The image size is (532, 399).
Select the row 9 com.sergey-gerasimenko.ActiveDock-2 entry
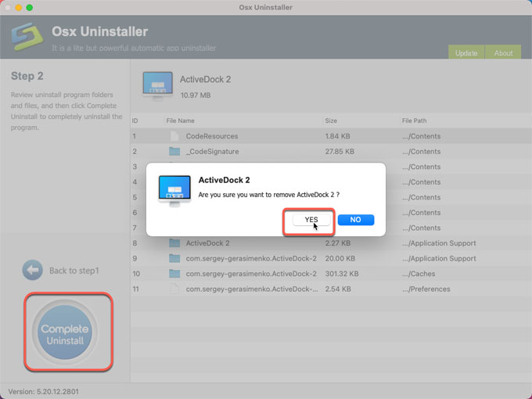[250, 258]
